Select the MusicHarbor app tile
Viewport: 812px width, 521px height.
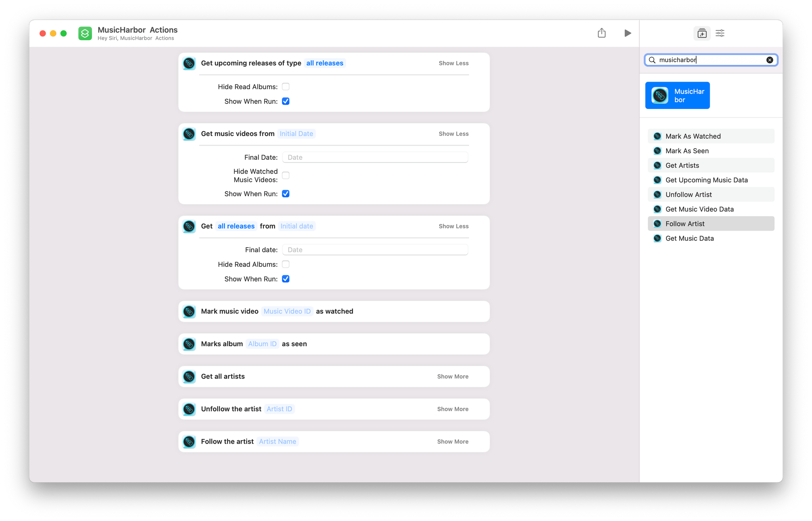(x=677, y=96)
